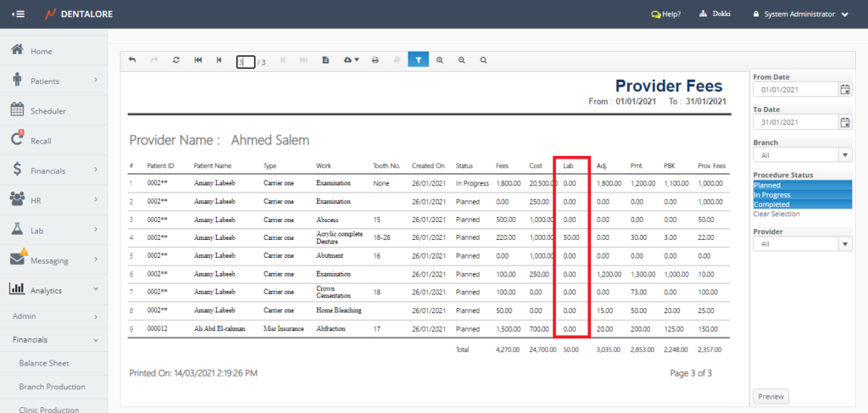Toggle the filter parameters panel
The image size is (868, 413).
pyautogui.click(x=418, y=60)
